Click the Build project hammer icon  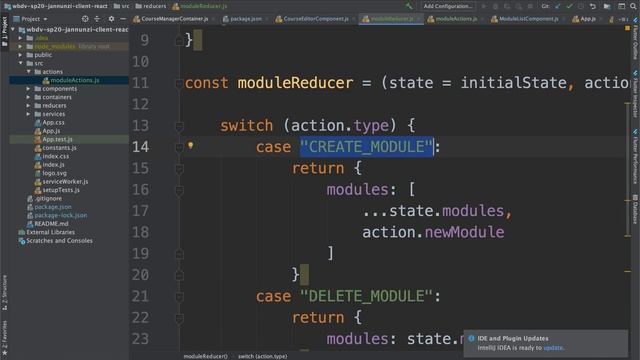click(x=409, y=6)
